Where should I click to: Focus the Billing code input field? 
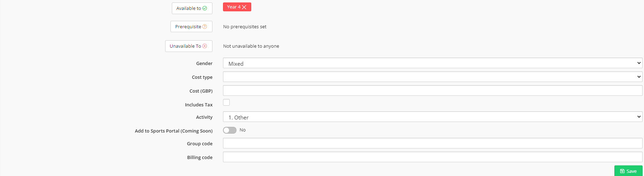pos(433,157)
